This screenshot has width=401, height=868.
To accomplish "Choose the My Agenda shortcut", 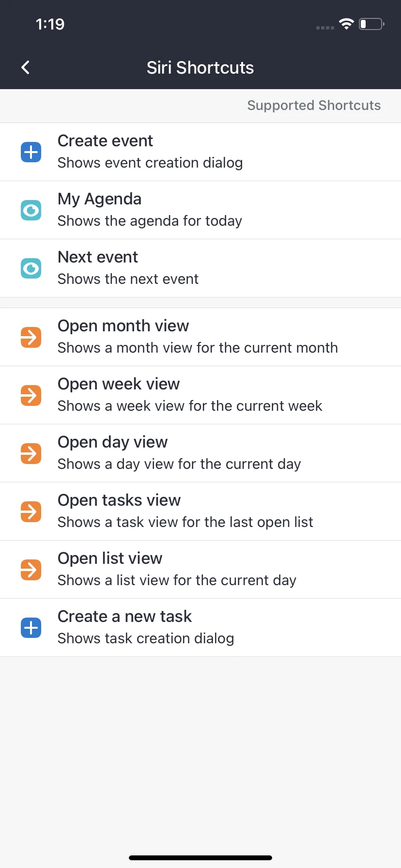I will coord(200,210).
